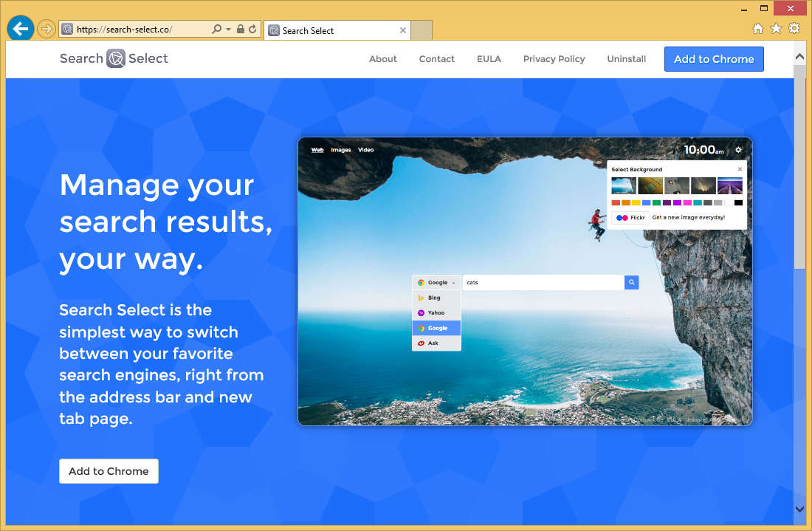Select the Web tab in preview
The height and width of the screenshot is (531, 812).
317,150
